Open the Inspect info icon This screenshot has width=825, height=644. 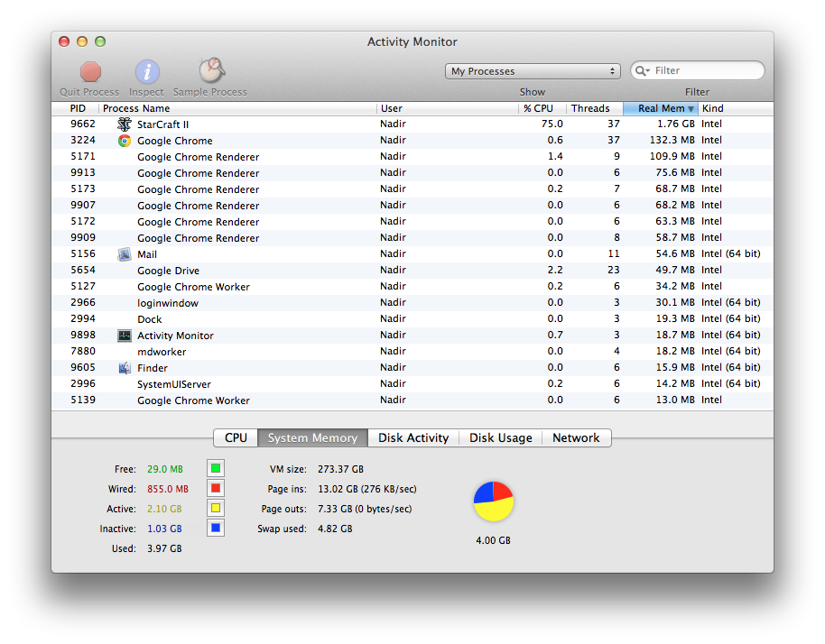point(147,72)
